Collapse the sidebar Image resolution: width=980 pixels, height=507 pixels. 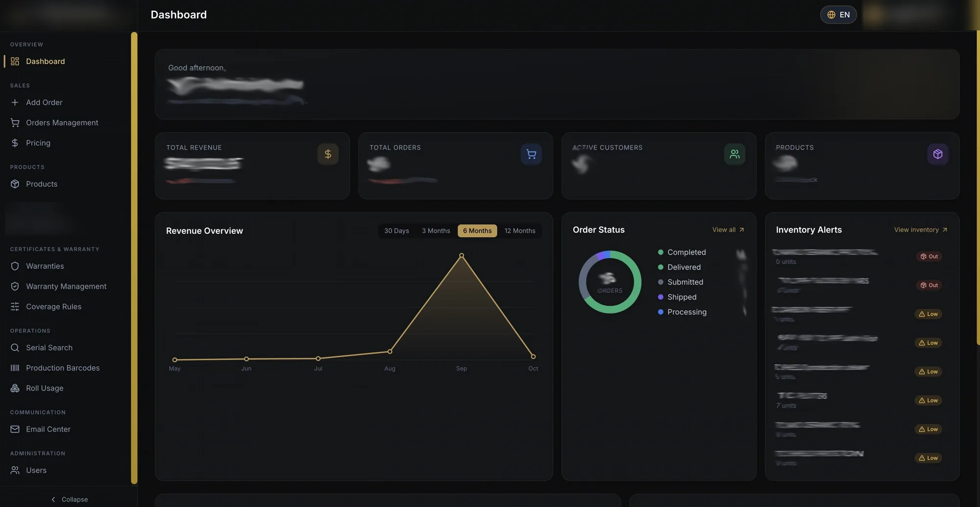pos(69,499)
